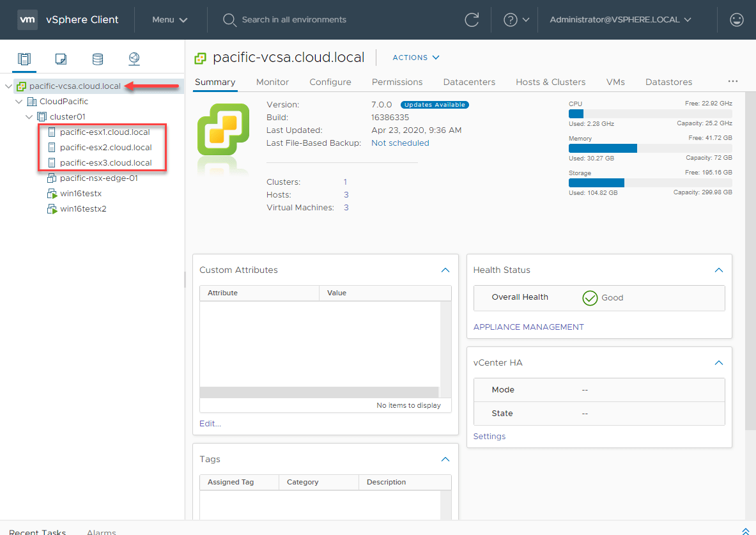Sort by the Category column header

(x=319, y=482)
